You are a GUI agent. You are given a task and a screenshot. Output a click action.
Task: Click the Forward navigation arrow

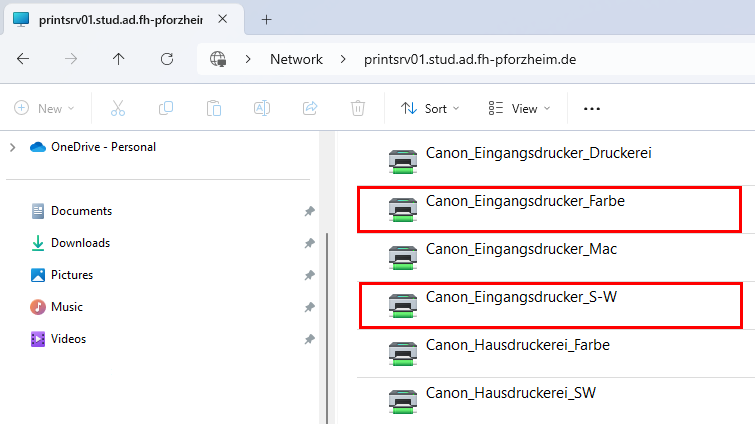coord(71,59)
